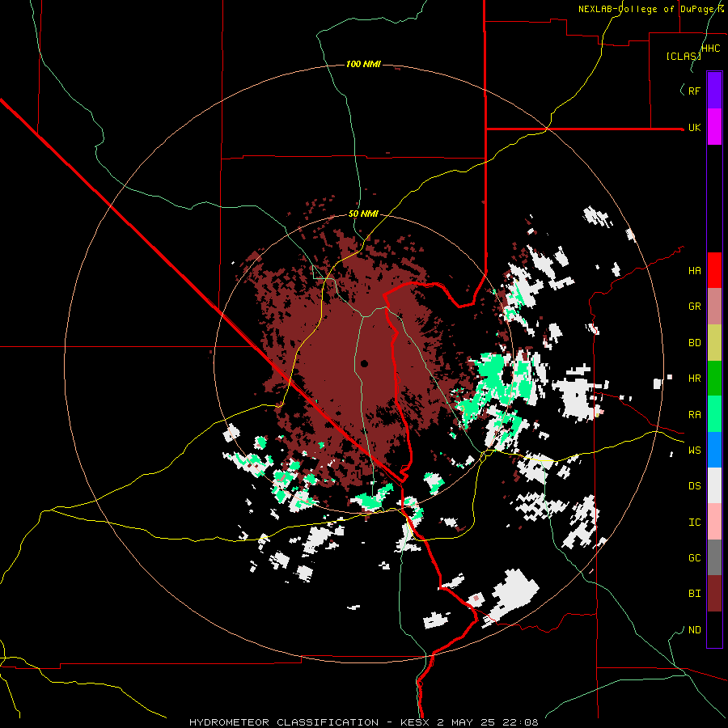Click the 'IC' legend label text
Viewport: 728px width, 728px height.
click(694, 523)
